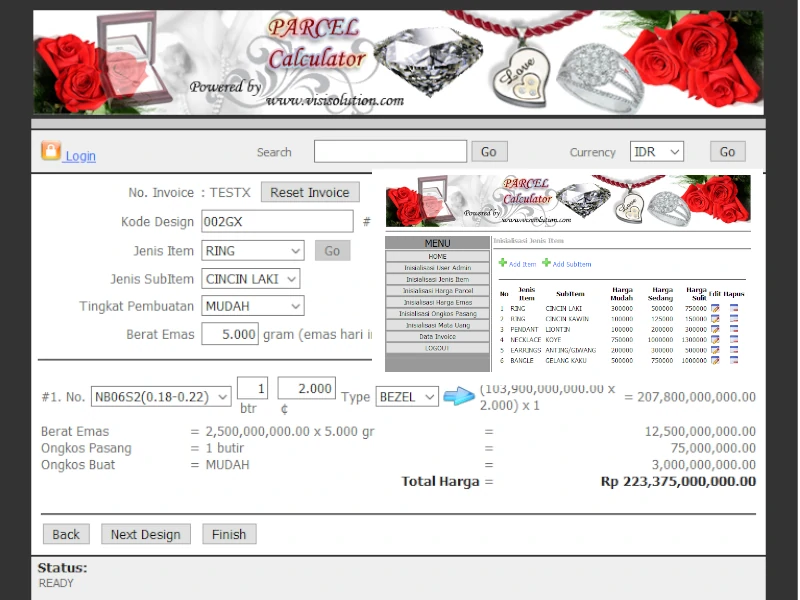Click the Finish button
The width and height of the screenshot is (800, 600).
pos(228,534)
